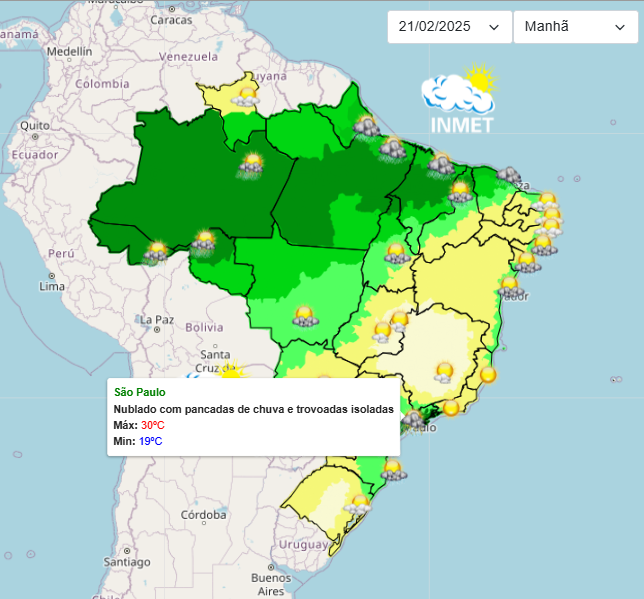
Task: Select the Belém rain cloud icon in Pará
Action: [x=393, y=149]
